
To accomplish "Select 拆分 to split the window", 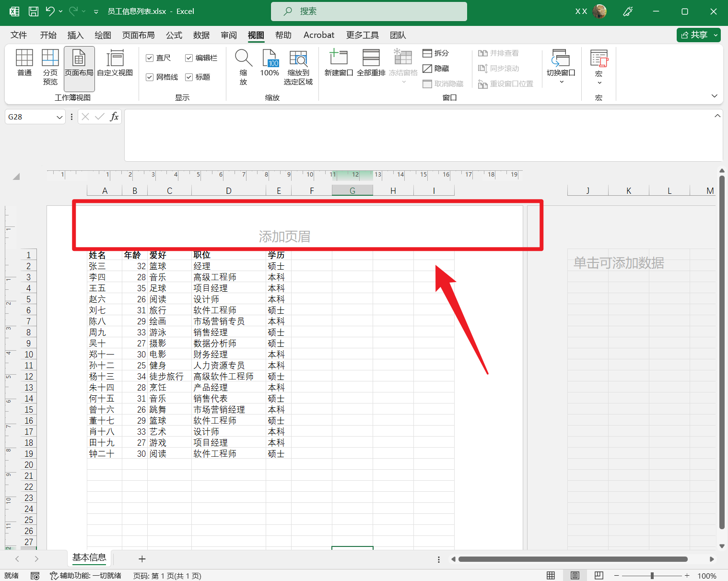I will (x=435, y=53).
